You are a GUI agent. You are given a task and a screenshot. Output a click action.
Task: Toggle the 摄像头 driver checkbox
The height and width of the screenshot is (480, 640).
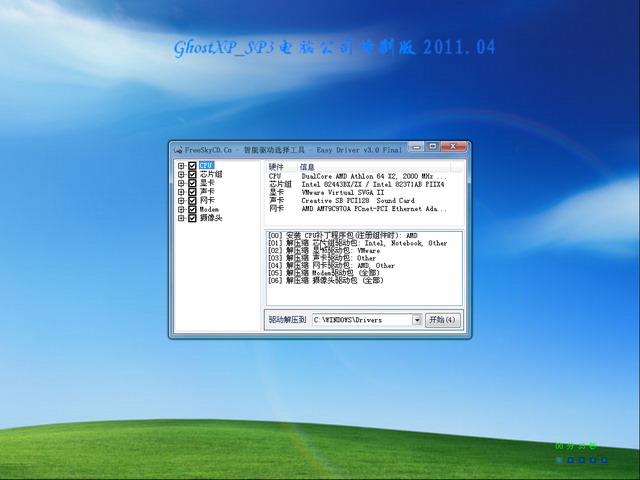pos(192,217)
